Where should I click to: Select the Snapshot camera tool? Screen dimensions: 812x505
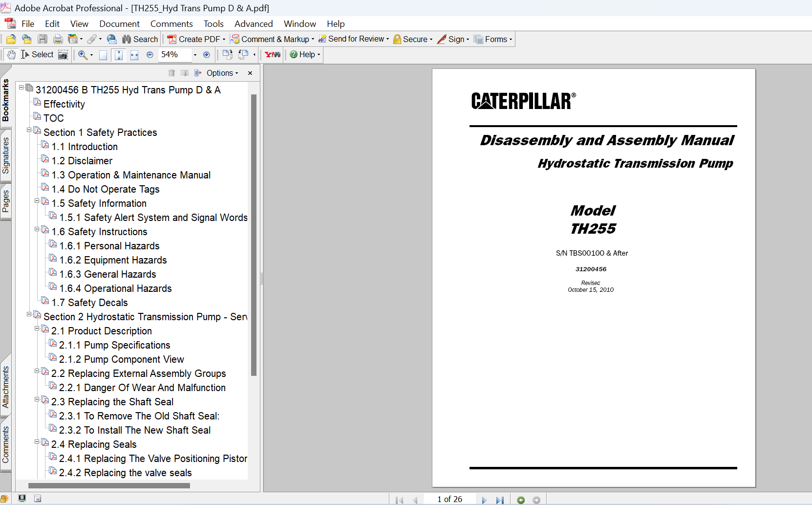[x=63, y=55]
